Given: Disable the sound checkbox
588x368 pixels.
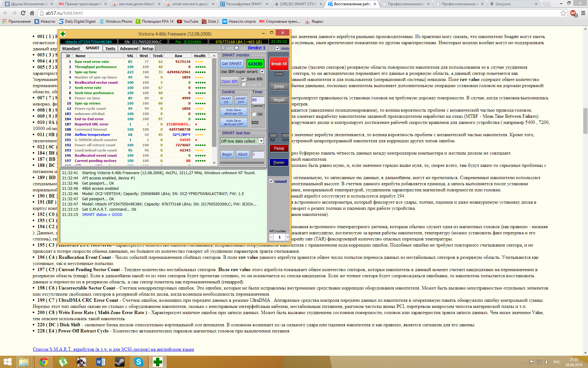Looking at the screenshot, I should [x=271, y=181].
